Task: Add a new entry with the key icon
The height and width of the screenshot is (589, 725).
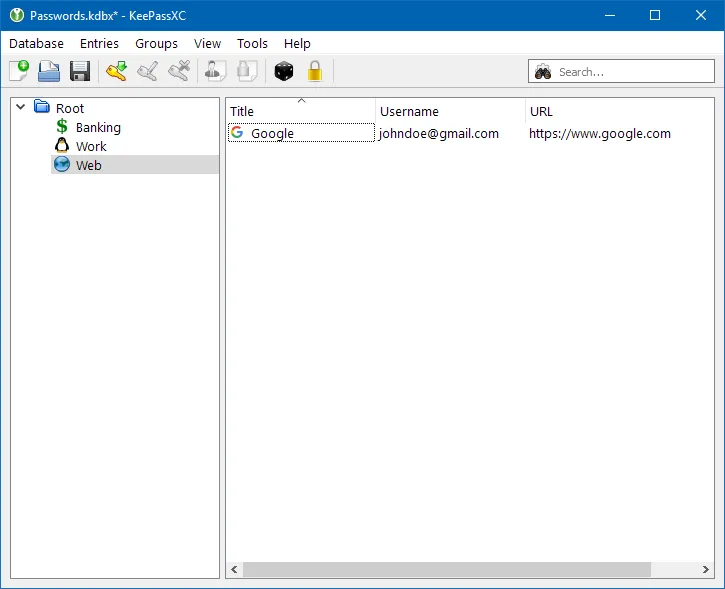Action: coord(116,71)
